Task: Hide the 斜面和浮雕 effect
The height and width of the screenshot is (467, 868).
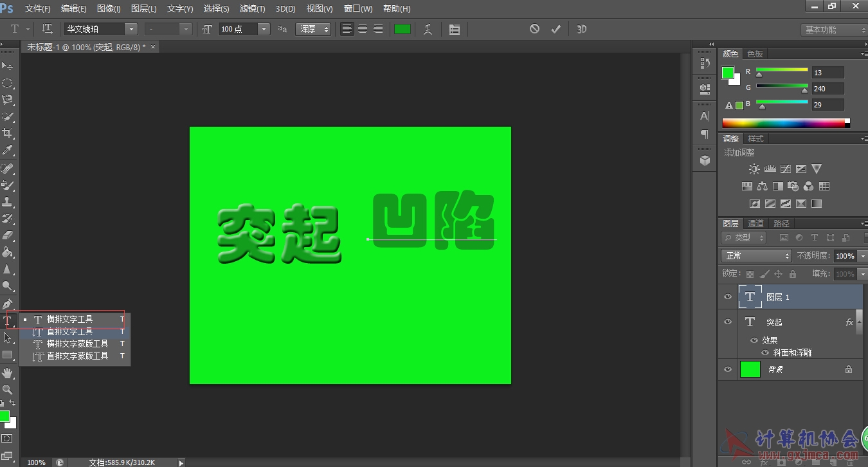Action: point(765,353)
